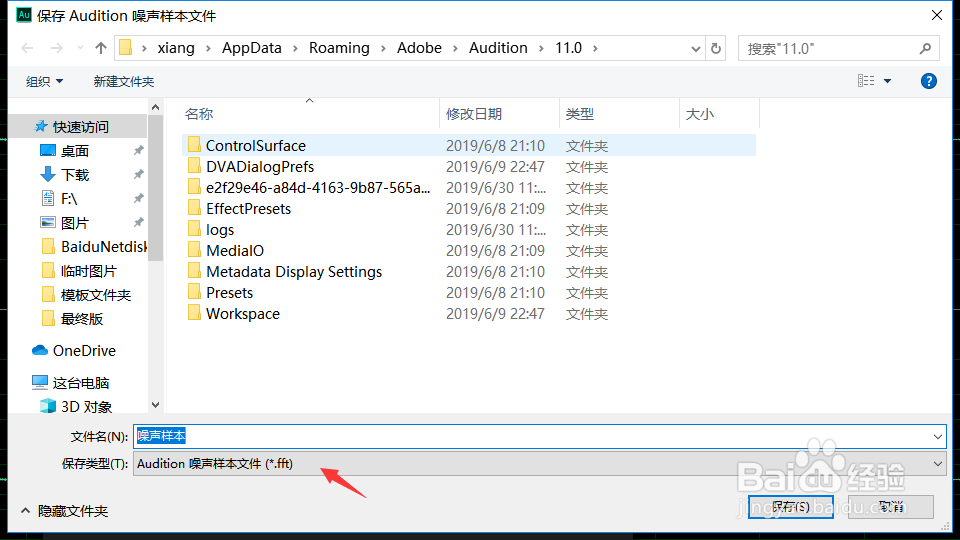960x540 pixels.
Task: Go forward using the forward arrow
Action: pos(56,48)
